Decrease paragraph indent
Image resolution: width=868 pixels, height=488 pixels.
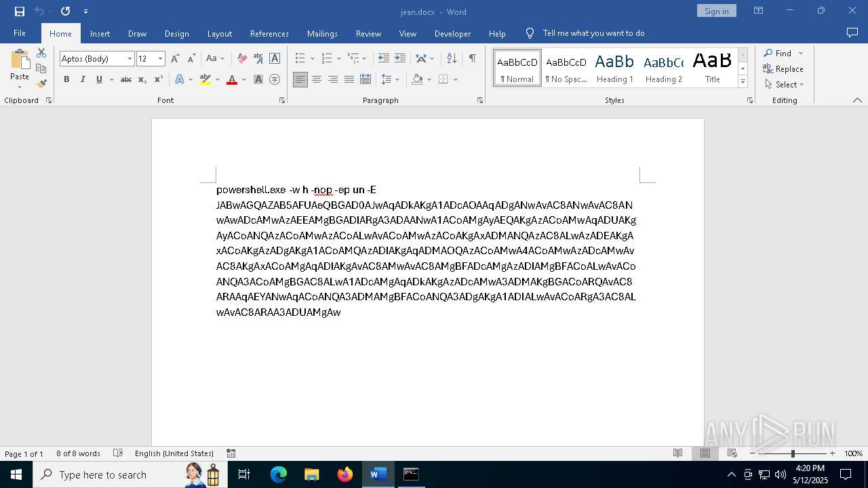click(384, 59)
